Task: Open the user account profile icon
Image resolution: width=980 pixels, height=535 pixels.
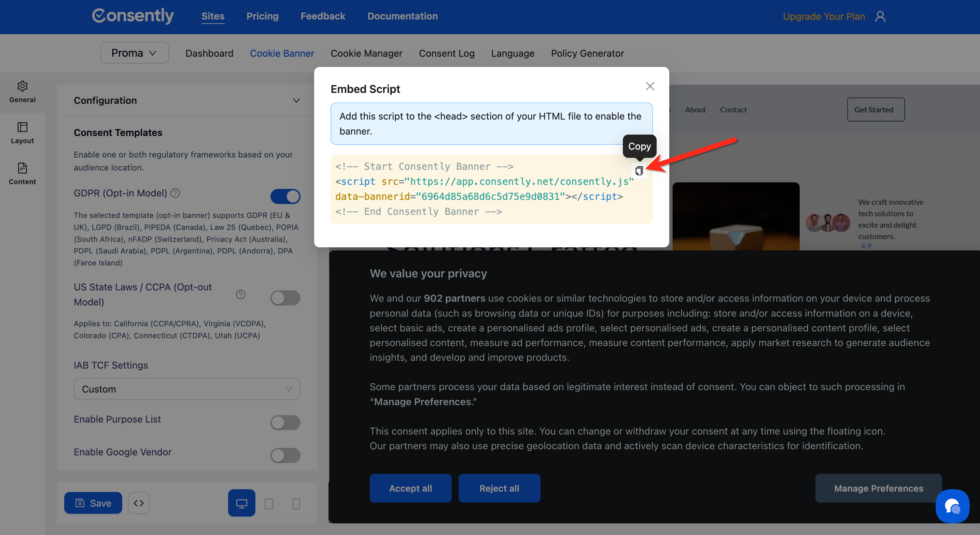Action: pyautogui.click(x=880, y=16)
